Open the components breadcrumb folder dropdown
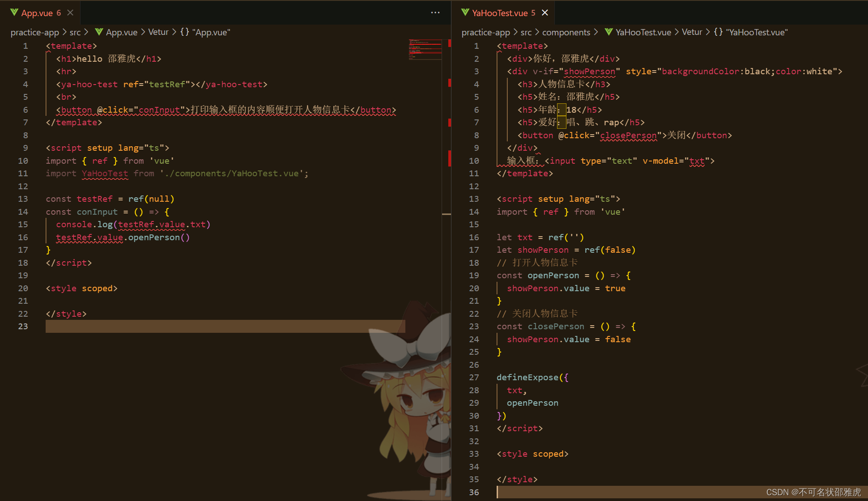The height and width of the screenshot is (501, 868). pos(566,32)
